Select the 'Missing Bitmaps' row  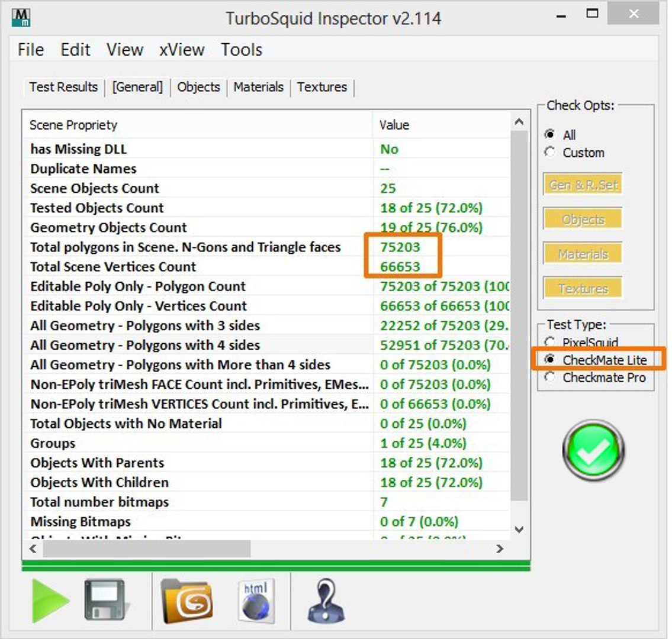(x=266, y=522)
